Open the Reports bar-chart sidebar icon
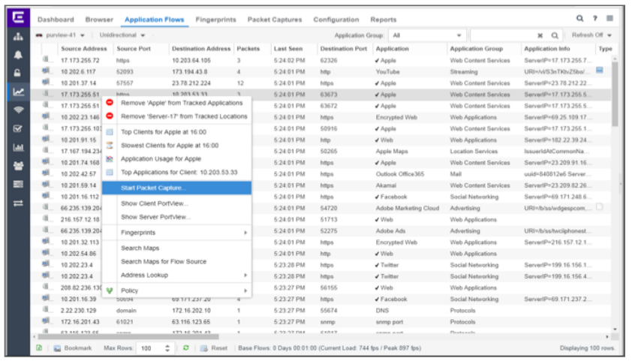This screenshot has height=364, width=632. coord(18,147)
